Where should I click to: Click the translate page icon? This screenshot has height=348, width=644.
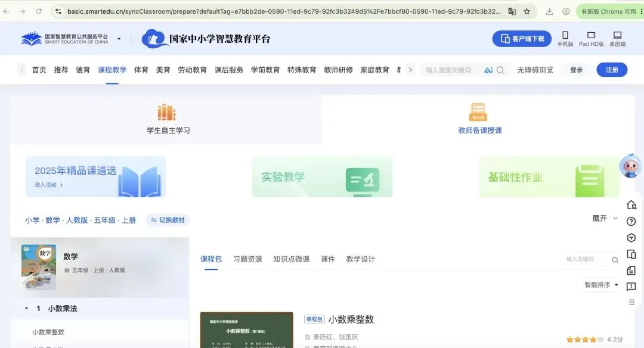[x=512, y=11]
